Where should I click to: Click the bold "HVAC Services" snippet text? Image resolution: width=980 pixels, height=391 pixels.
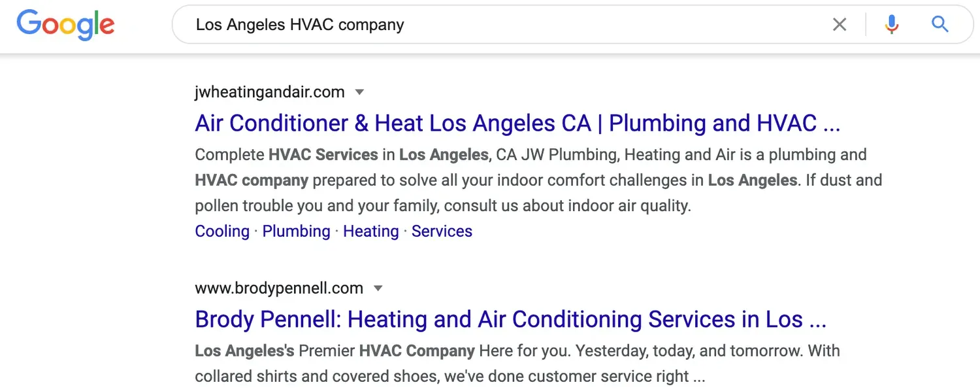click(x=323, y=155)
